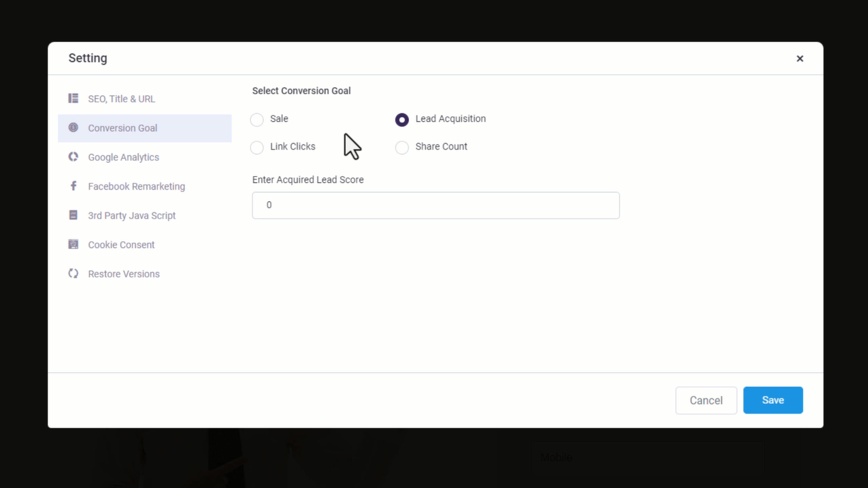Select the Conversion Goal menu label
The image size is (868, 488).
[123, 129]
